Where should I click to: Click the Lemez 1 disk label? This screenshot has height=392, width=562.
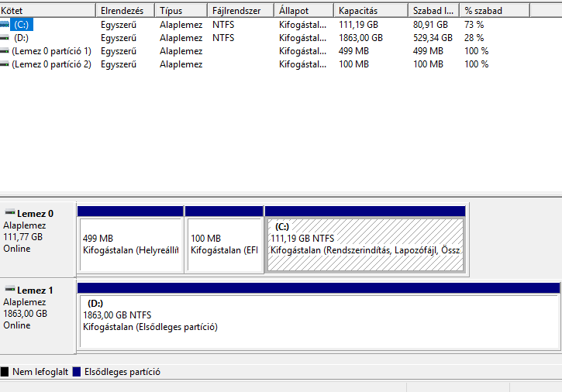(35, 291)
